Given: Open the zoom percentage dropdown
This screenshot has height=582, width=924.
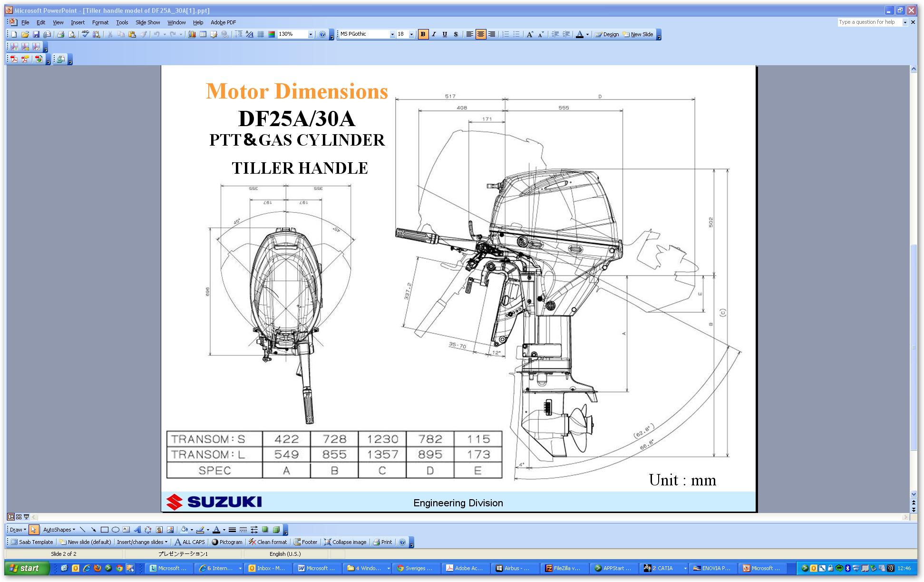Looking at the screenshot, I should pyautogui.click(x=311, y=34).
